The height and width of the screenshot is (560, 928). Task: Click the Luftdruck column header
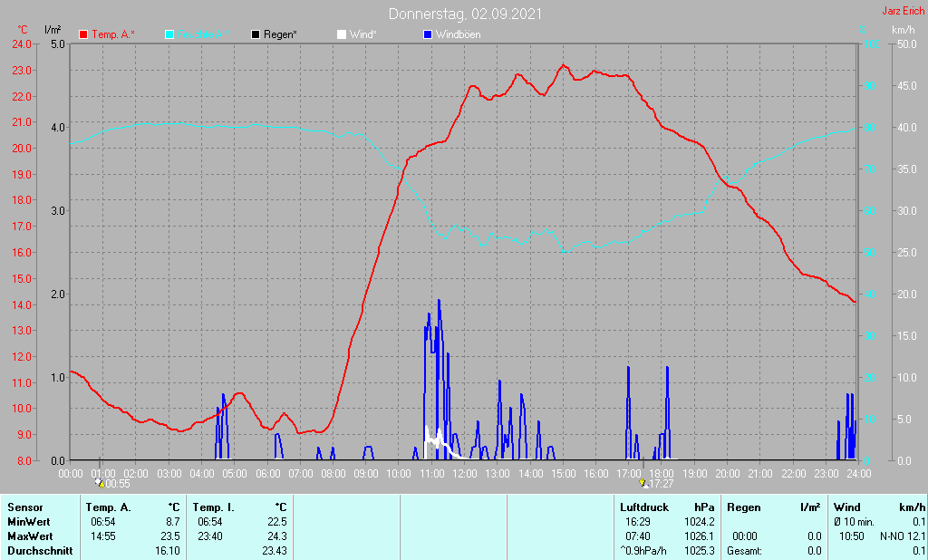[643, 507]
